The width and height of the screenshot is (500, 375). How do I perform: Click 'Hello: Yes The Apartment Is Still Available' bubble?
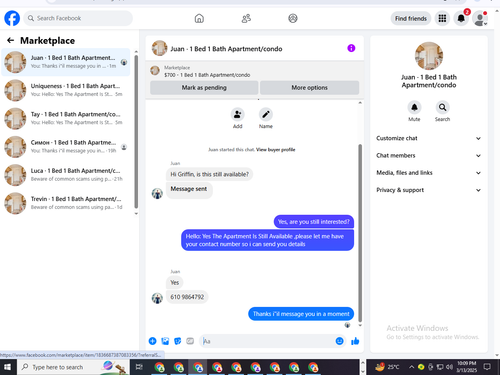[x=267, y=240]
